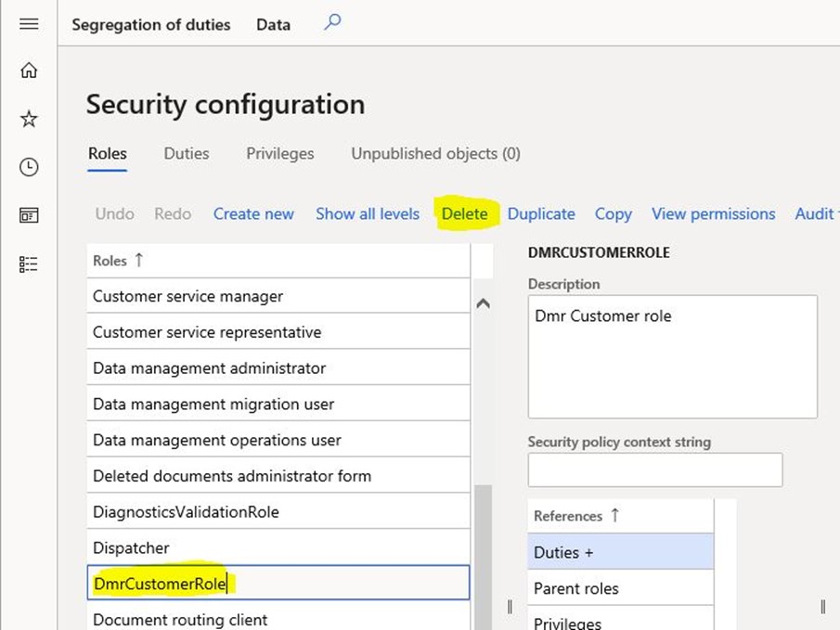Viewport: 840px width, 630px height.
Task: Sort Roles column via arrow header
Action: (138, 261)
